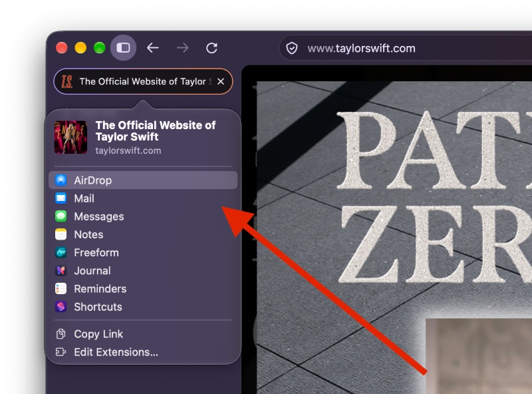The image size is (532, 394).
Task: Reload the taylorswift.com page
Action: [x=211, y=48]
